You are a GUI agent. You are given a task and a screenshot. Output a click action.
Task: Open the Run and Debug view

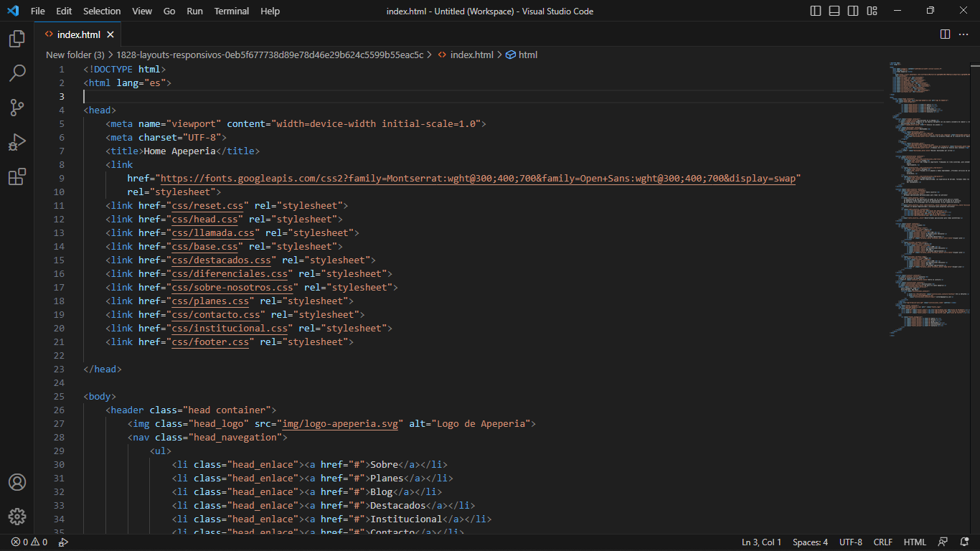point(17,142)
